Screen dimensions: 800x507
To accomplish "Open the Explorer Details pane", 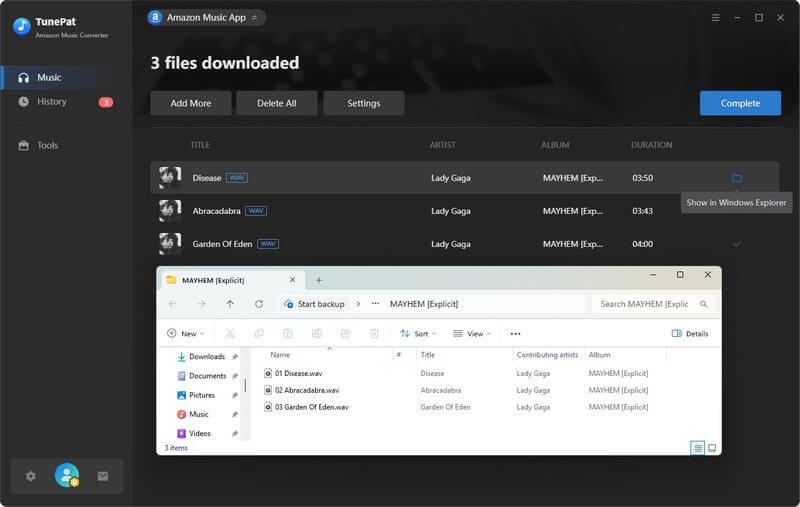I will (690, 333).
